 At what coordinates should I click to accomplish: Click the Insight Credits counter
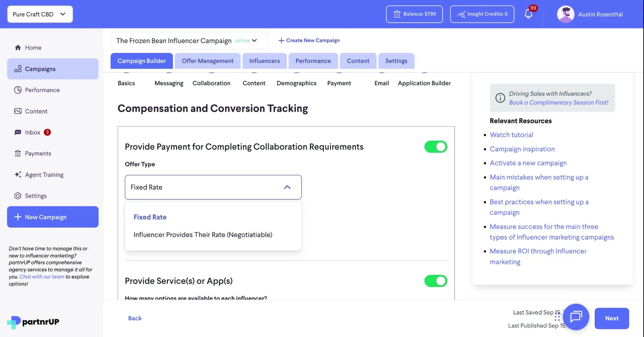click(x=482, y=14)
